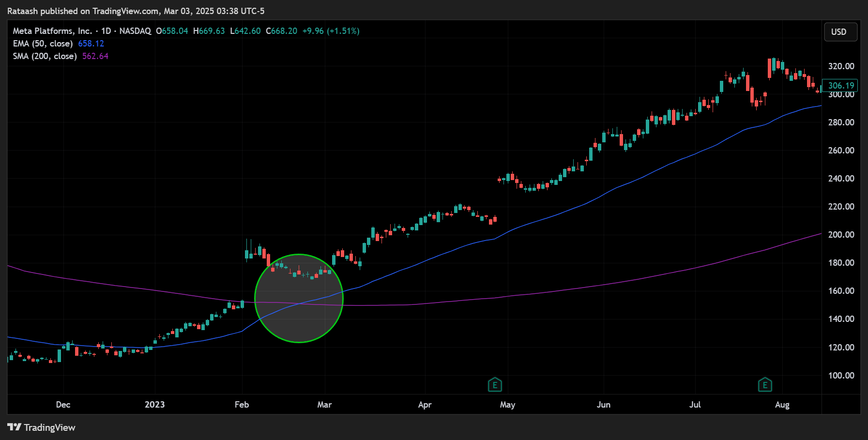
Task: Click the closing price C668.20 value
Action: click(x=282, y=31)
